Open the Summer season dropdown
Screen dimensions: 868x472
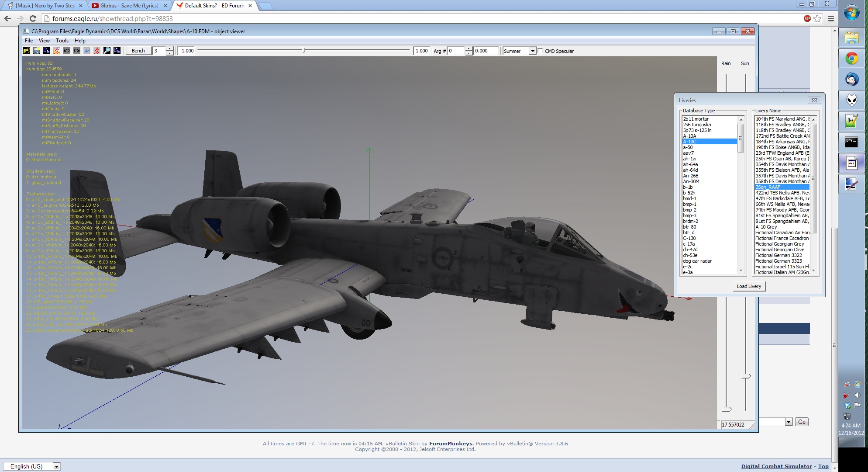532,51
